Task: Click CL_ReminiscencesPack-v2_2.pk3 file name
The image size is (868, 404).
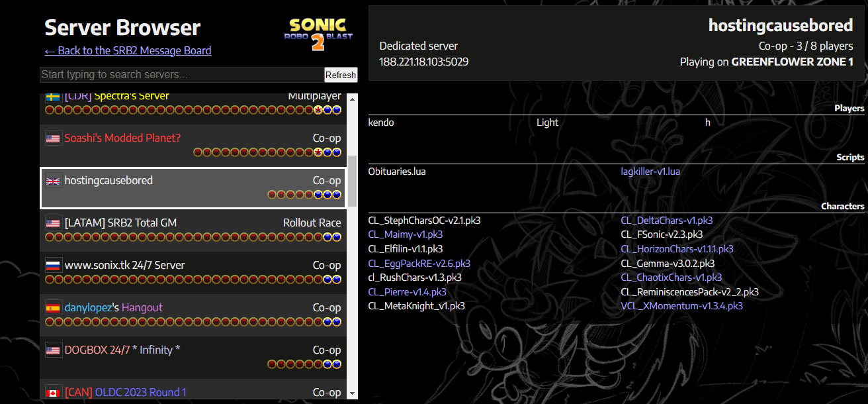Action: pyautogui.click(x=689, y=292)
